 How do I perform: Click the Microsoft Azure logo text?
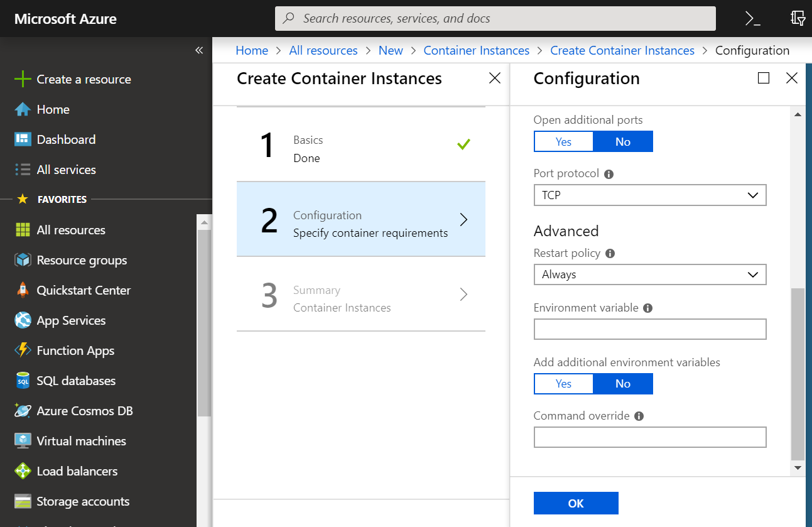(x=65, y=19)
